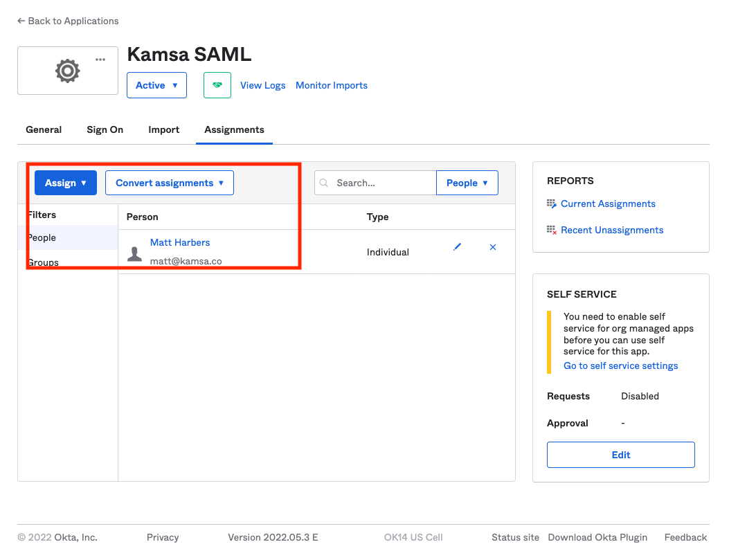The width and height of the screenshot is (738, 560).
Task: Click the Self Service Edit button
Action: (621, 455)
